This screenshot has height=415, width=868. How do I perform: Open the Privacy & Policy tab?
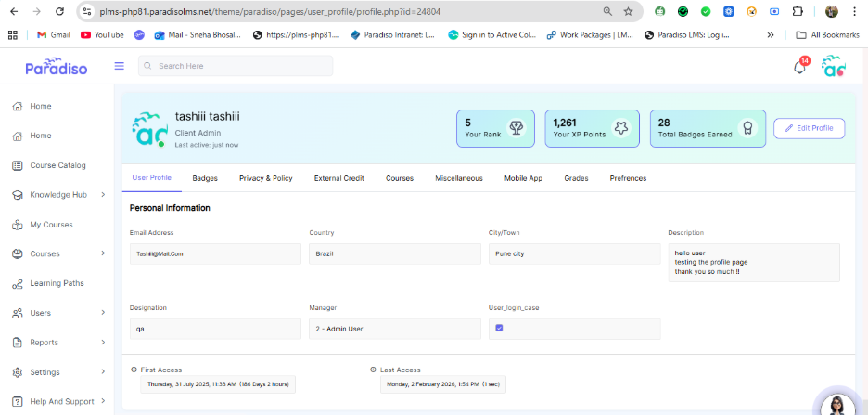click(265, 178)
